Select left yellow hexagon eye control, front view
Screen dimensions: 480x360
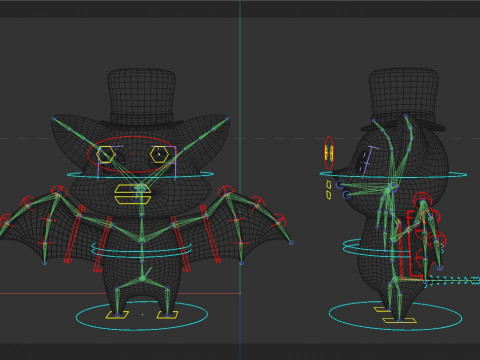pos(105,154)
